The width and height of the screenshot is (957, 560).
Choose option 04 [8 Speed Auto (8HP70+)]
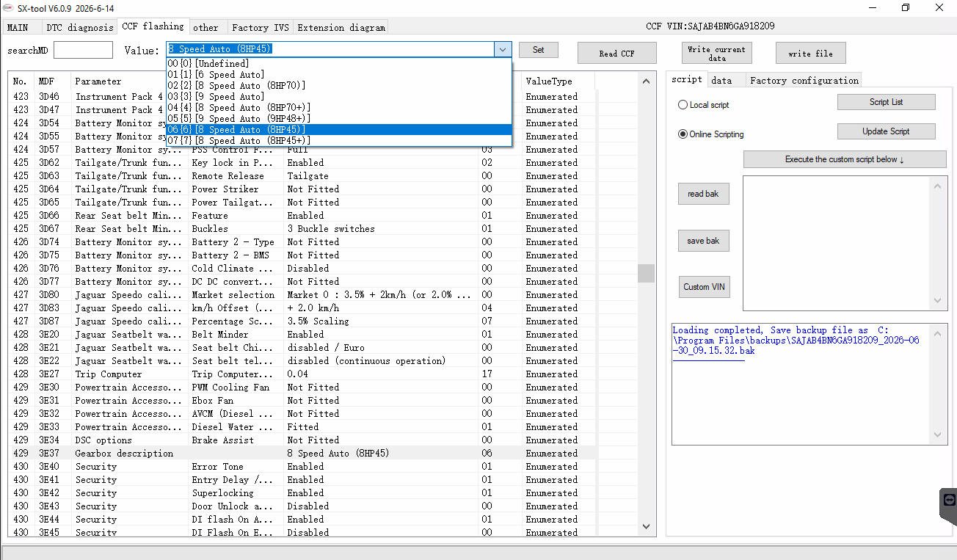[339, 108]
